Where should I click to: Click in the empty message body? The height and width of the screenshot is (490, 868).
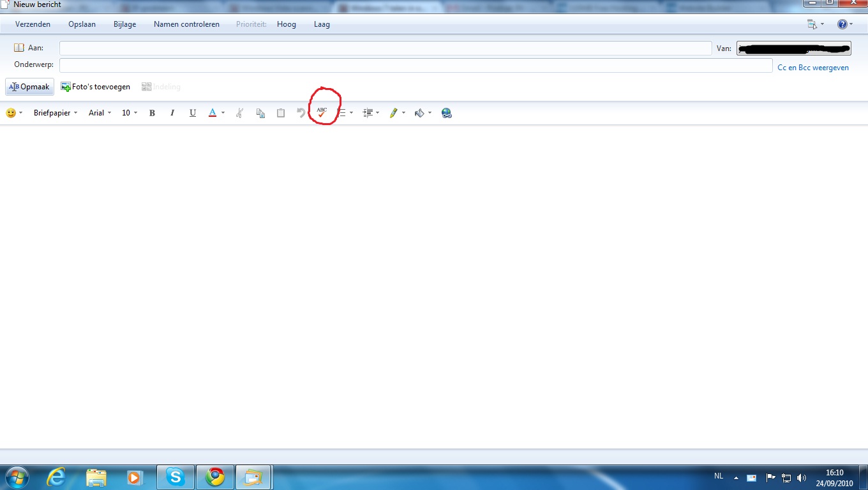click(434, 286)
